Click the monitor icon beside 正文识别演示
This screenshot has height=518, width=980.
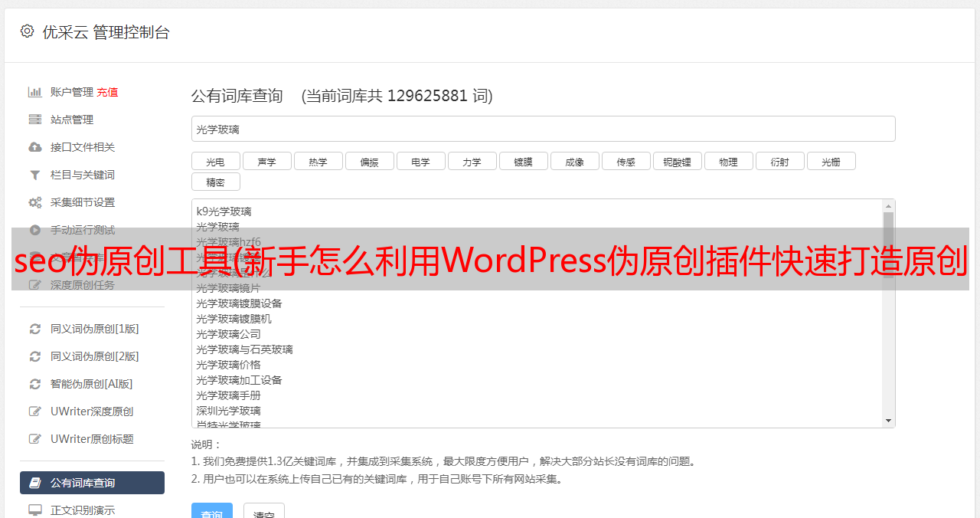click(35, 510)
